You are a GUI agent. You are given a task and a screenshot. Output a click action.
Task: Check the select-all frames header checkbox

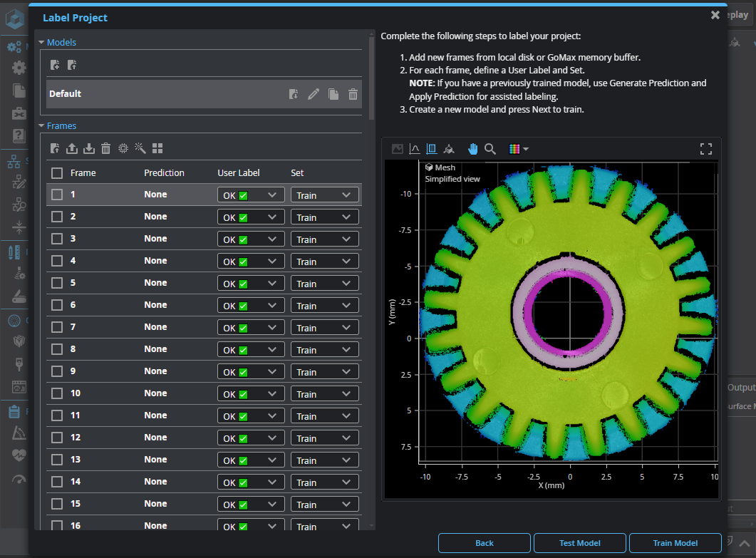click(57, 172)
